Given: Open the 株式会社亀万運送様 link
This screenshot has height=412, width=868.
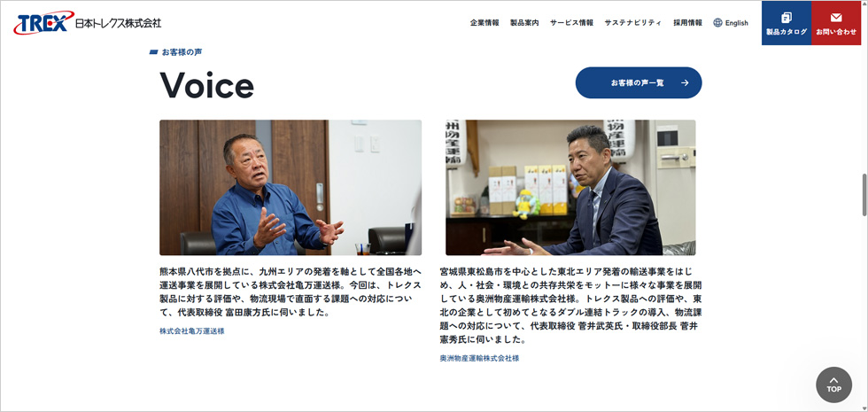Looking at the screenshot, I should click(191, 331).
